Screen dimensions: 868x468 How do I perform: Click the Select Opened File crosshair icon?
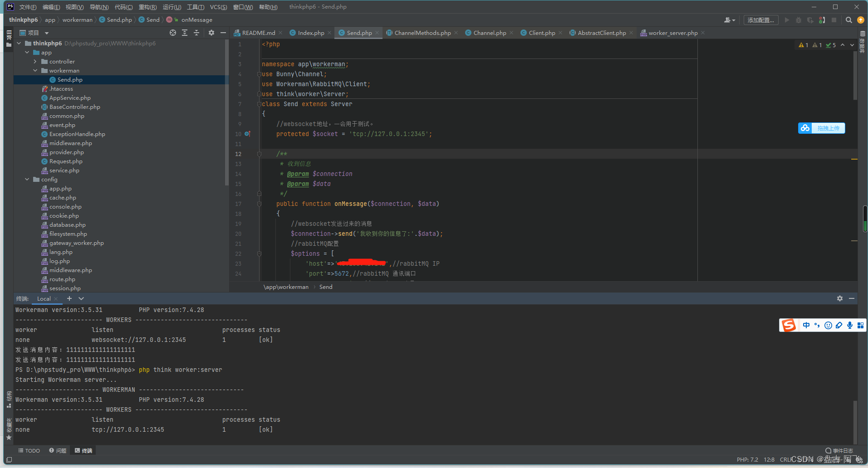pos(173,33)
